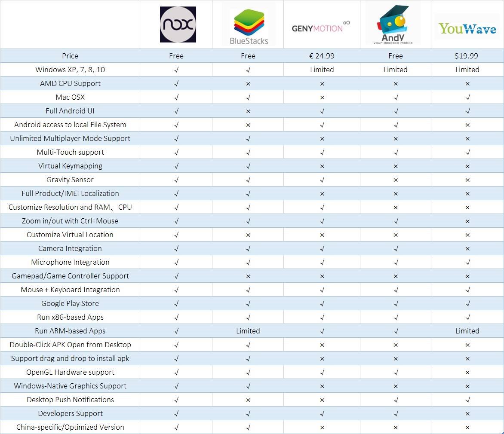Click YouWave check mark in Mac OSX row
Viewport: 504px width, 434px height.
click(x=467, y=98)
